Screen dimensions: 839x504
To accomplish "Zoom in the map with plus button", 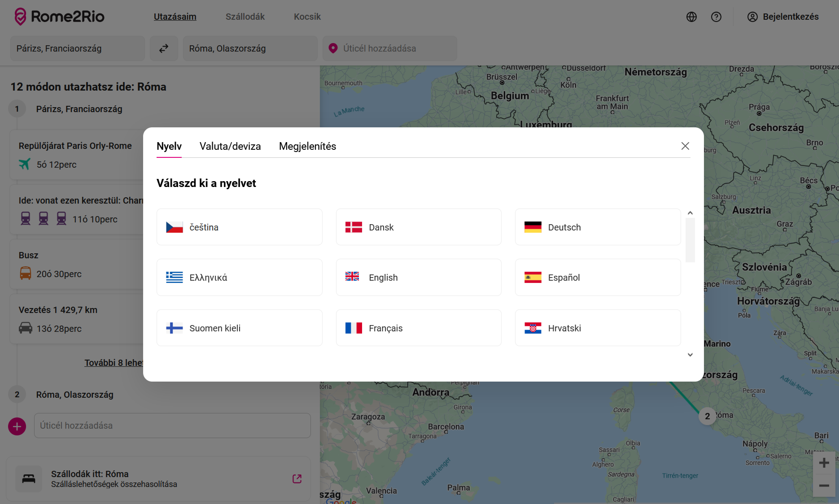I will point(824,463).
